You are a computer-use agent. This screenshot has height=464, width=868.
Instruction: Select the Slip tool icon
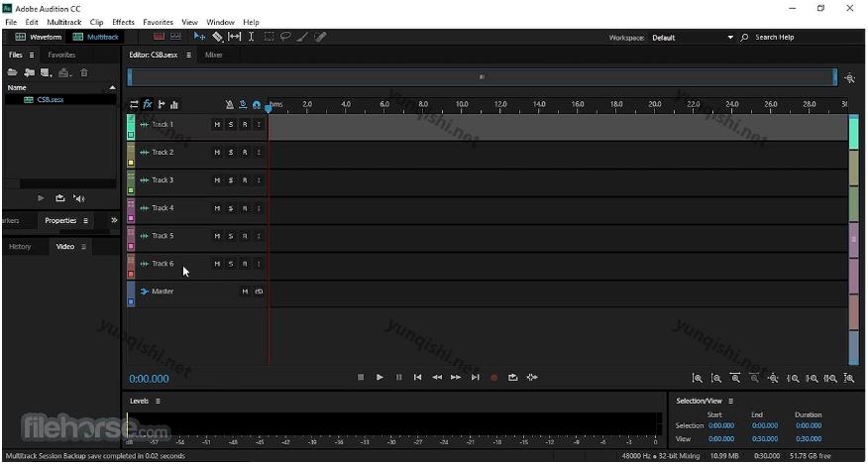235,37
